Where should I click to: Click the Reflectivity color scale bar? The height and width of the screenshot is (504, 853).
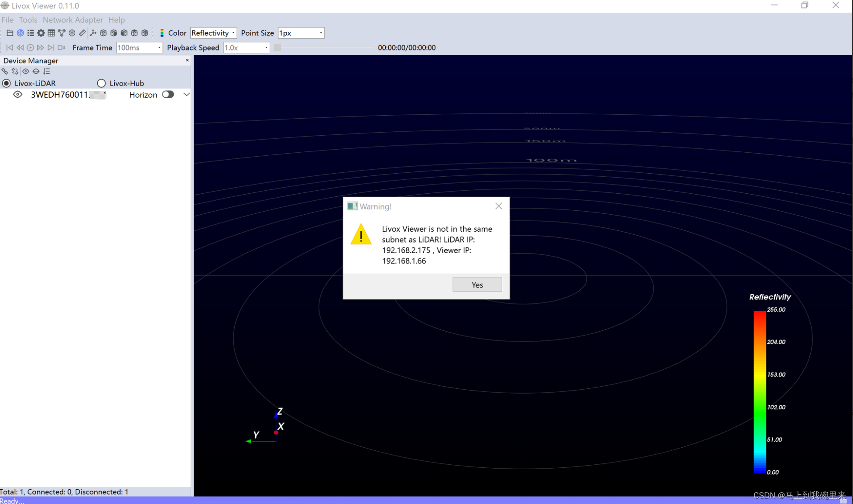(x=760, y=391)
